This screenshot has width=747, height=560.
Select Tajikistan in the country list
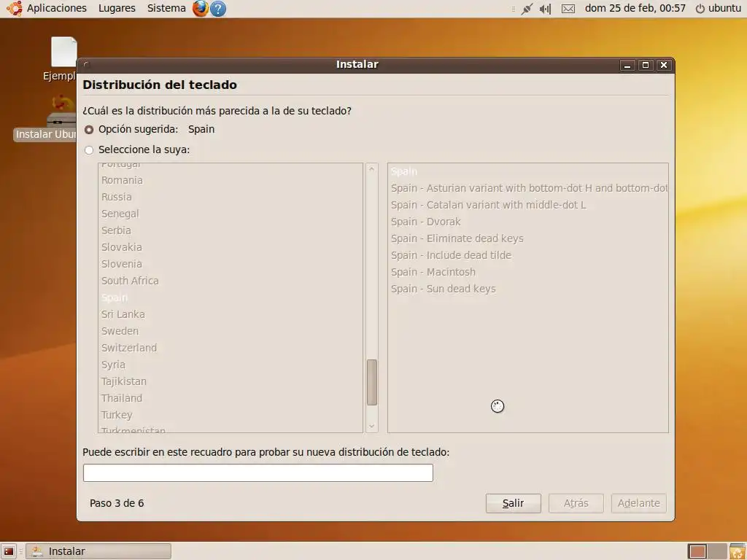231,381
